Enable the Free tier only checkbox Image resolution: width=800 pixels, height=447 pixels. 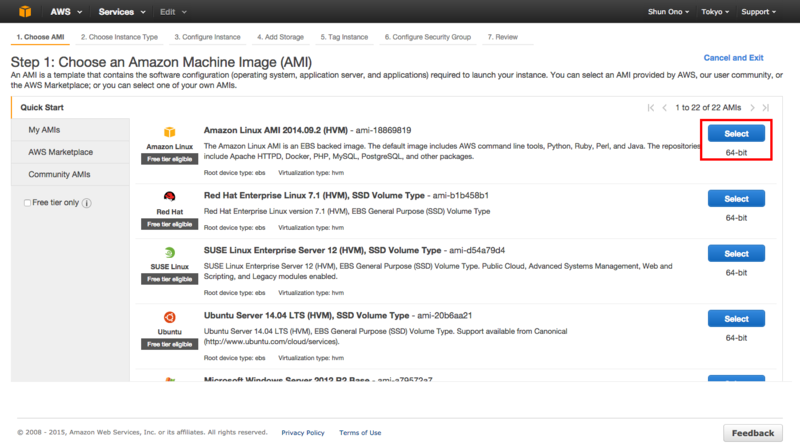coord(27,203)
